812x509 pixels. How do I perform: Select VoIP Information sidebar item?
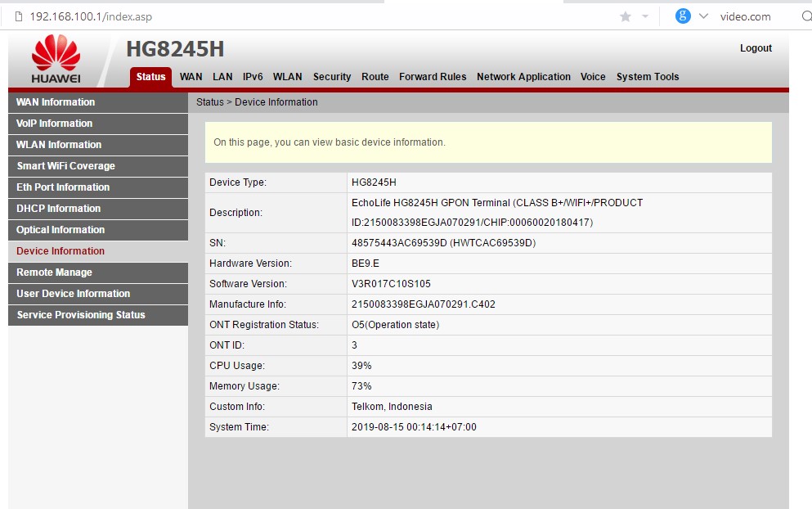point(98,124)
